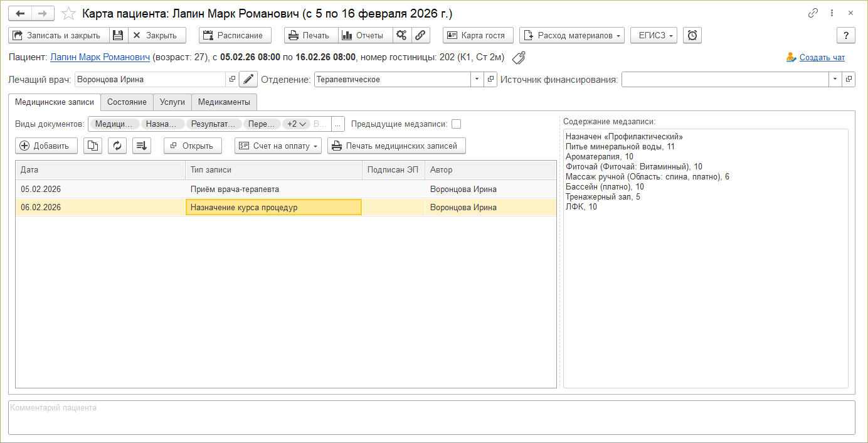Click the Назна… document type chip
This screenshot has height=443, width=868.
click(162, 124)
